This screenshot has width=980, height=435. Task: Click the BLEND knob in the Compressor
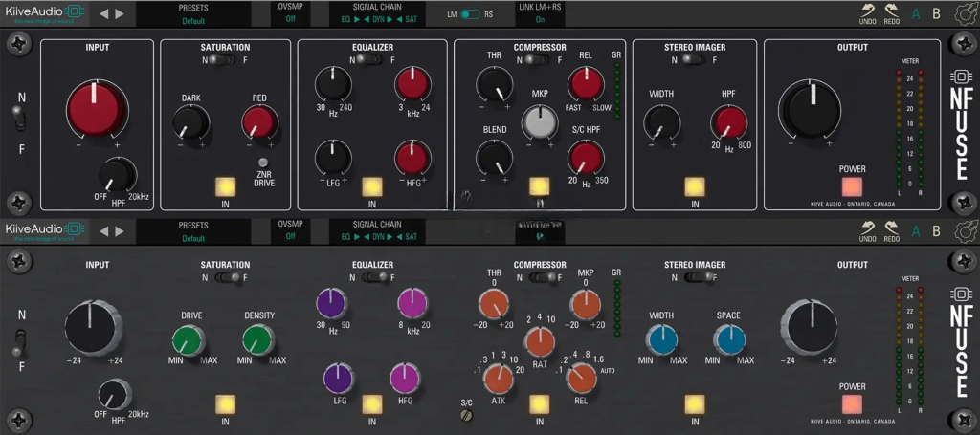click(x=495, y=157)
